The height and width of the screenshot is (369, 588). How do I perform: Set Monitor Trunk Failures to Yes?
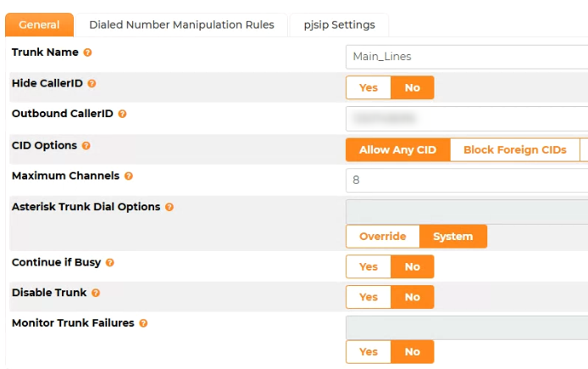pos(369,352)
